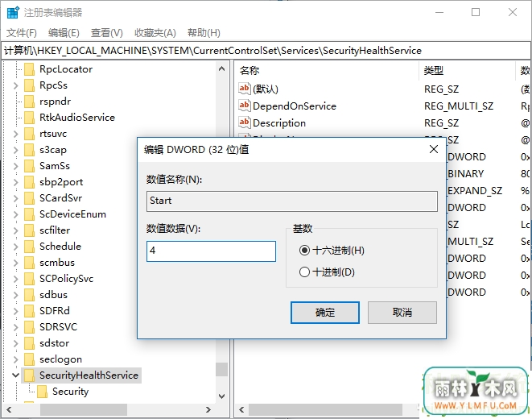Select the RtkAudioService tree label
Screen dimensions: 532x419
pyautogui.click(x=77, y=118)
